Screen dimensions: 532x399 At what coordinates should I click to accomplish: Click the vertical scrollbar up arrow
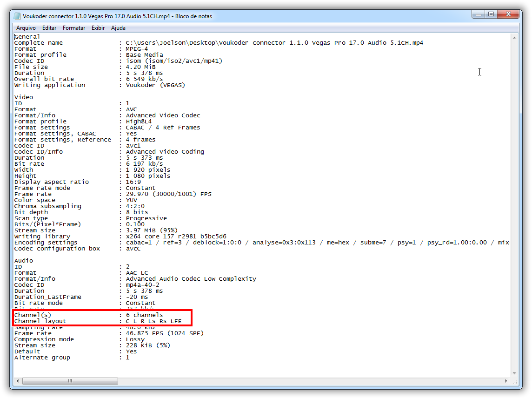pyautogui.click(x=514, y=36)
